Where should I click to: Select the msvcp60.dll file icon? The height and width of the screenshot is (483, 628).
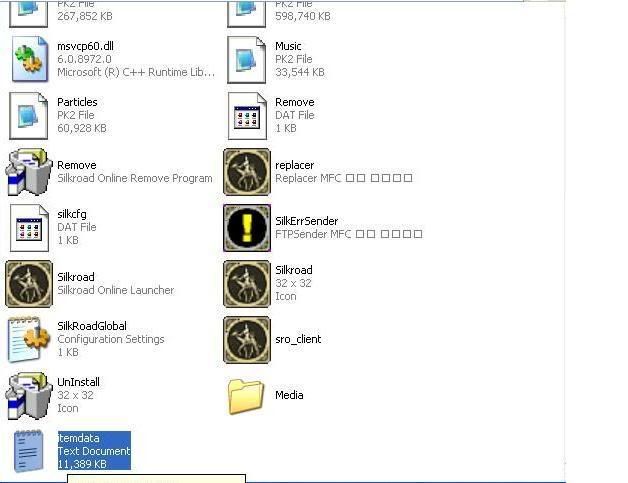click(x=30, y=59)
